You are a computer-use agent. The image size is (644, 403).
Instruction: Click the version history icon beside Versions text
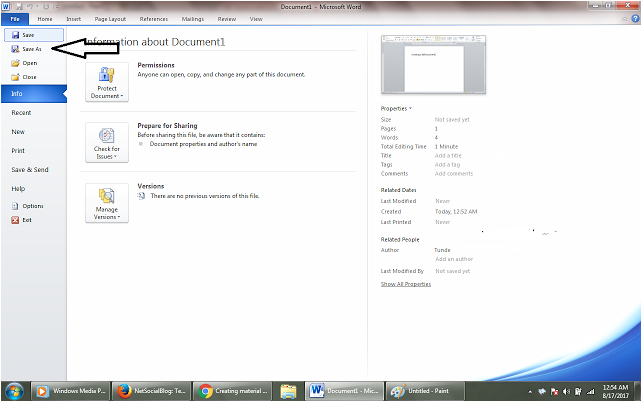(141, 196)
